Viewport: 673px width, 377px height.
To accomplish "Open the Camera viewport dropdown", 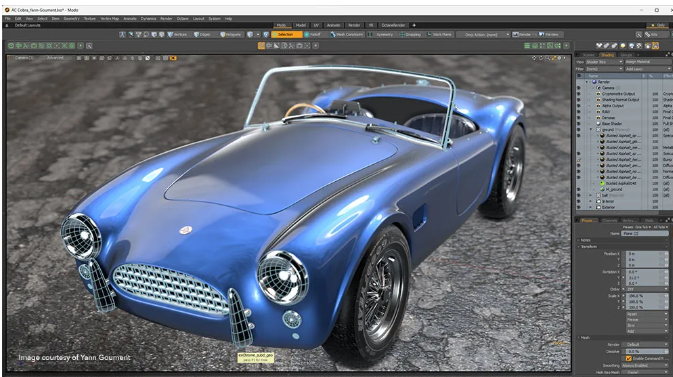I will click(x=24, y=58).
